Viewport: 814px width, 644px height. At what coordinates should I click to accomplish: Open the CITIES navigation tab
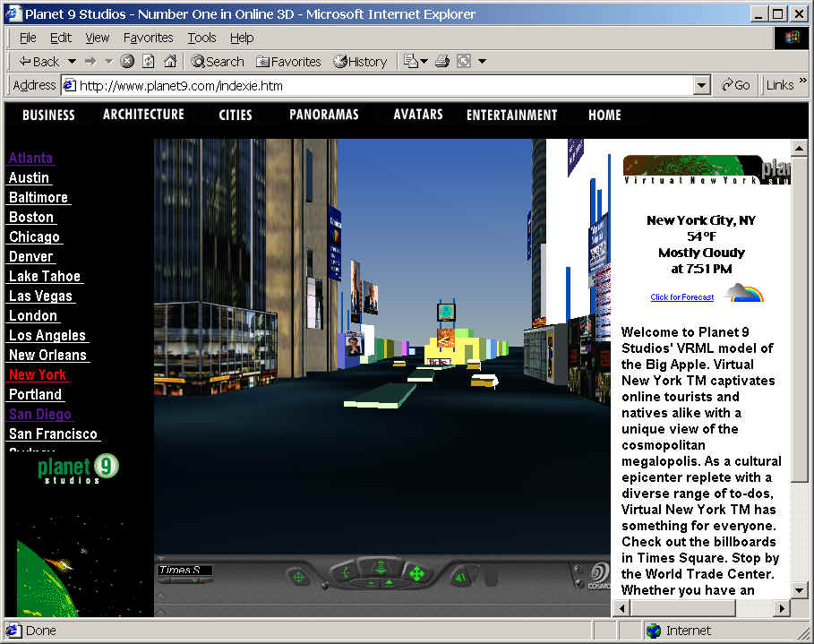pos(236,115)
